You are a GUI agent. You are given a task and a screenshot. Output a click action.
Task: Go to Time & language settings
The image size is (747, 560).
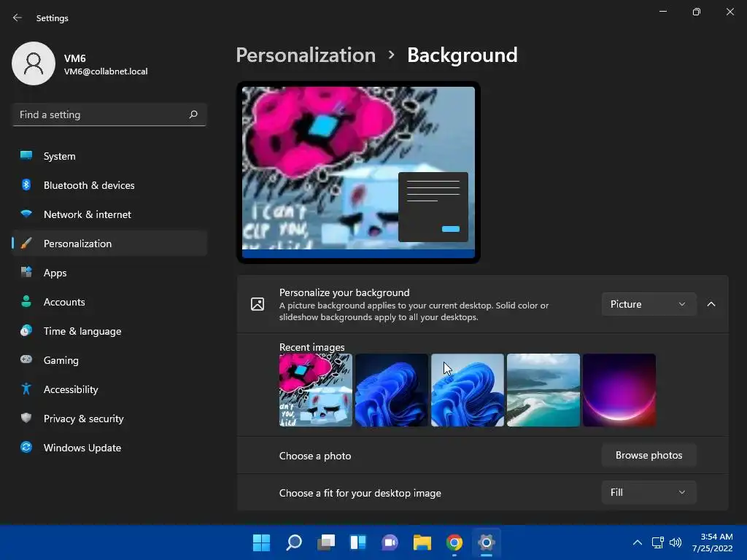tap(109, 331)
